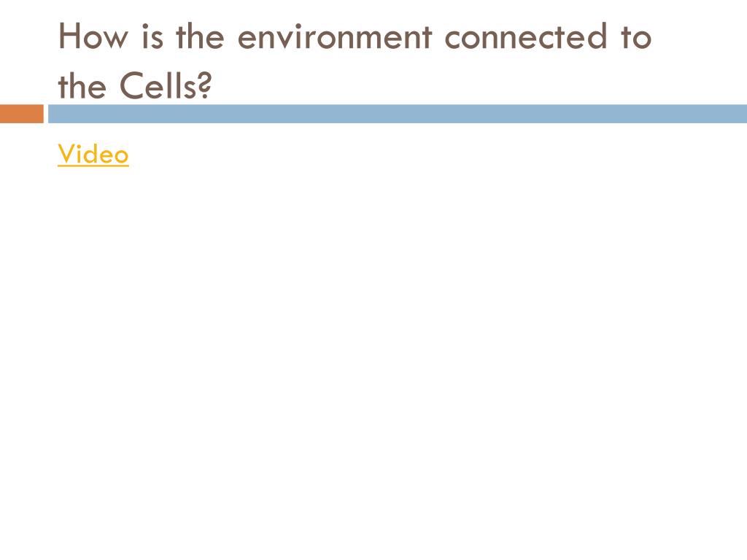This screenshot has height=560, width=747.
Task: Click the word "environment" in title
Action: (x=335, y=37)
